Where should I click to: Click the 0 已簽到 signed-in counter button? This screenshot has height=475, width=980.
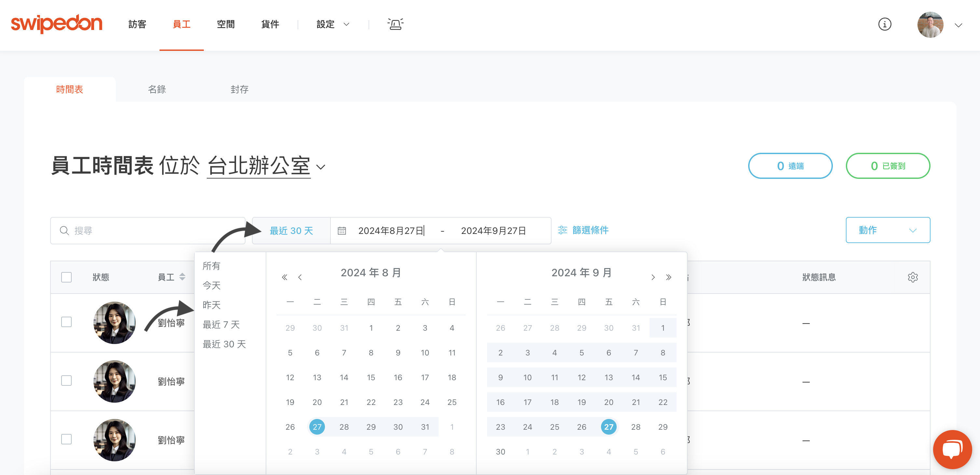tap(888, 166)
